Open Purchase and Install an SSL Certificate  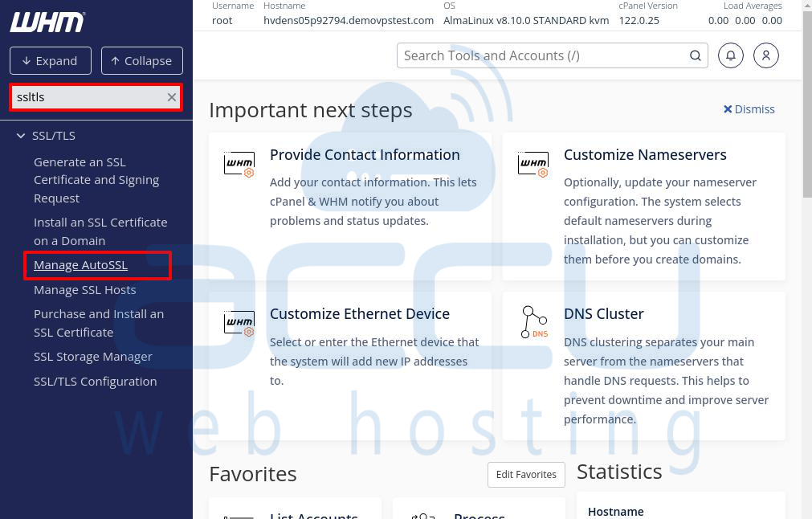click(98, 322)
